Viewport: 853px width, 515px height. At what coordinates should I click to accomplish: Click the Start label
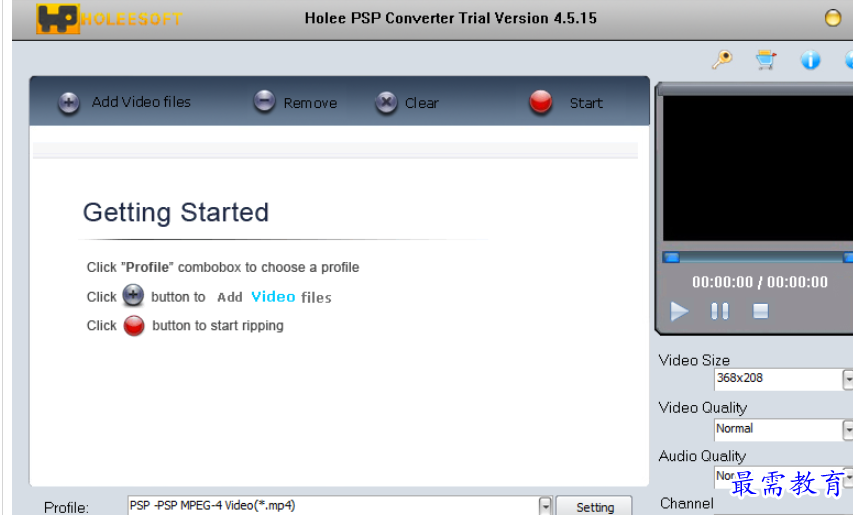point(586,103)
